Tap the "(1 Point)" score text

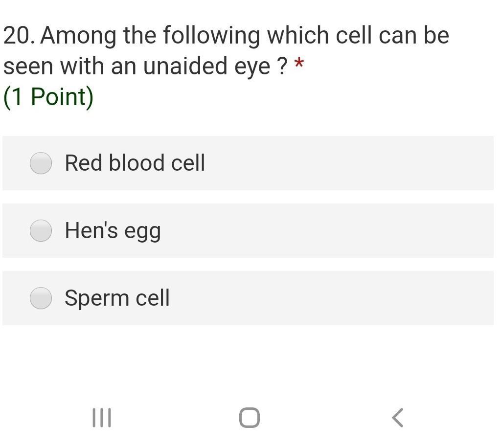point(48,96)
